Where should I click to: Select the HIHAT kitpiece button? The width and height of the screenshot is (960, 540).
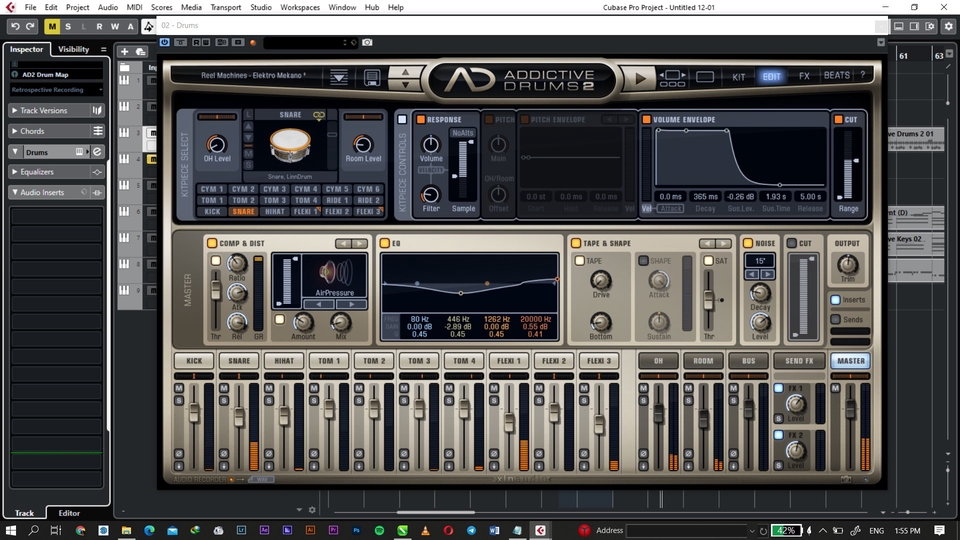click(274, 211)
